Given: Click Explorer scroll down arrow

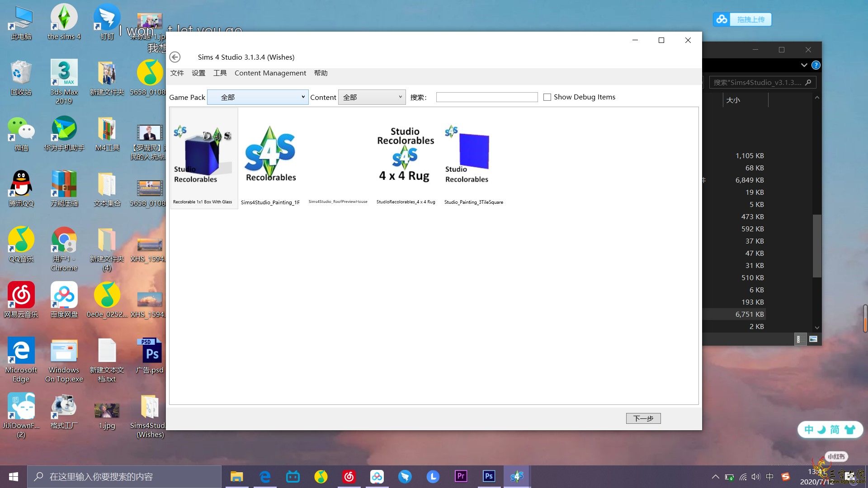Looking at the screenshot, I should [x=816, y=328].
